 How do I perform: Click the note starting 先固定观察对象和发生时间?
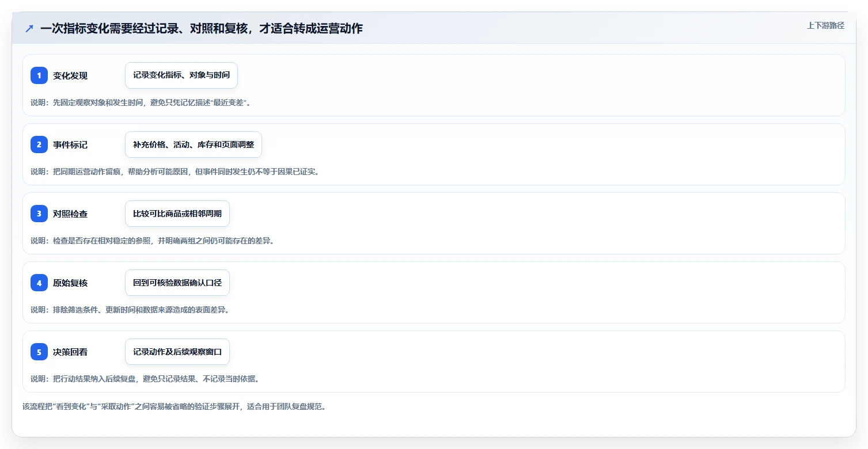(x=141, y=102)
